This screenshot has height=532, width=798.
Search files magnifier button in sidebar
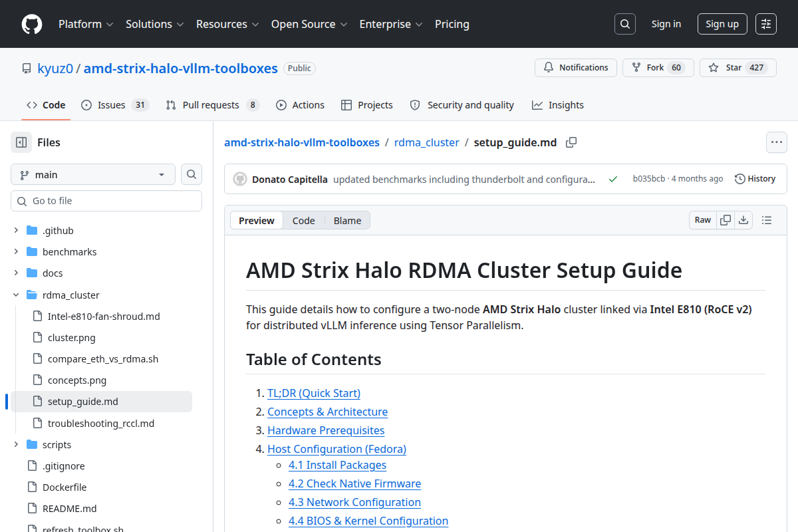192,174
